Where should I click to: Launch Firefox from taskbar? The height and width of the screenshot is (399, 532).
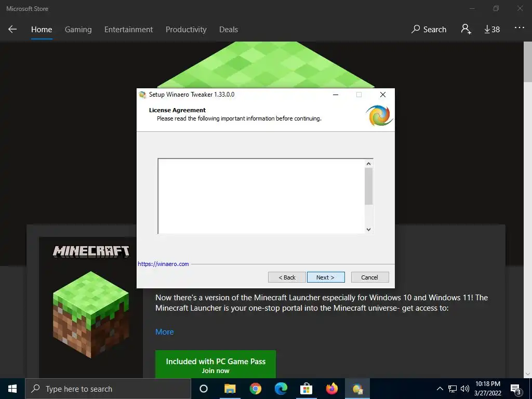coord(332,389)
